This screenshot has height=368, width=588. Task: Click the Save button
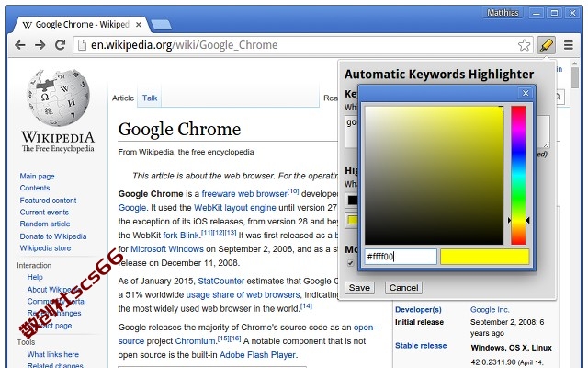[359, 288]
